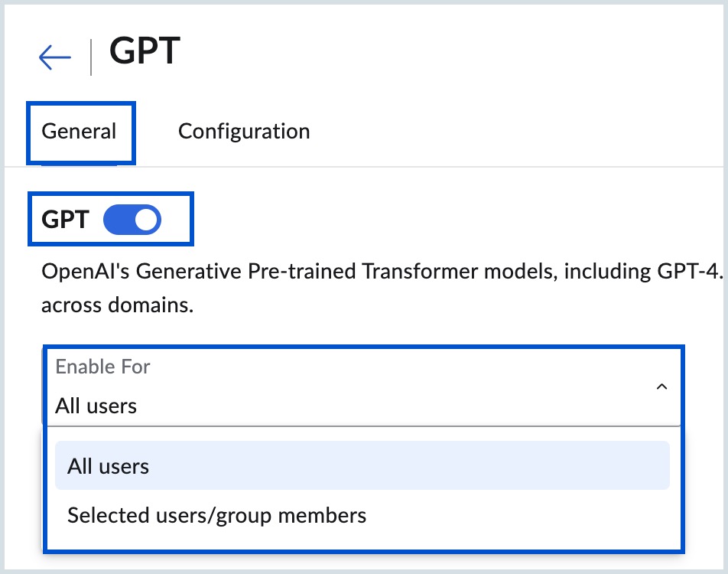728x574 pixels.
Task: Select the GPT description text area
Action: tap(306, 287)
